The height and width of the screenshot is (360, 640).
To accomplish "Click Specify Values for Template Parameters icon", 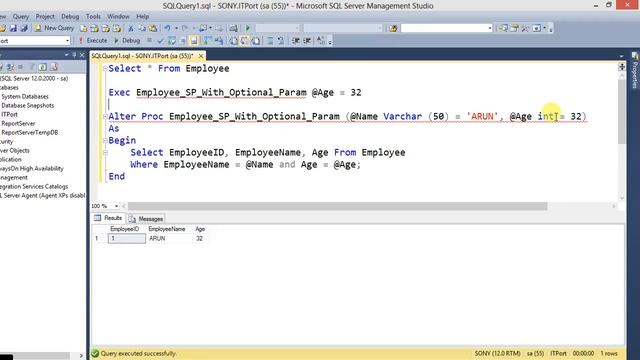I will point(321,40).
